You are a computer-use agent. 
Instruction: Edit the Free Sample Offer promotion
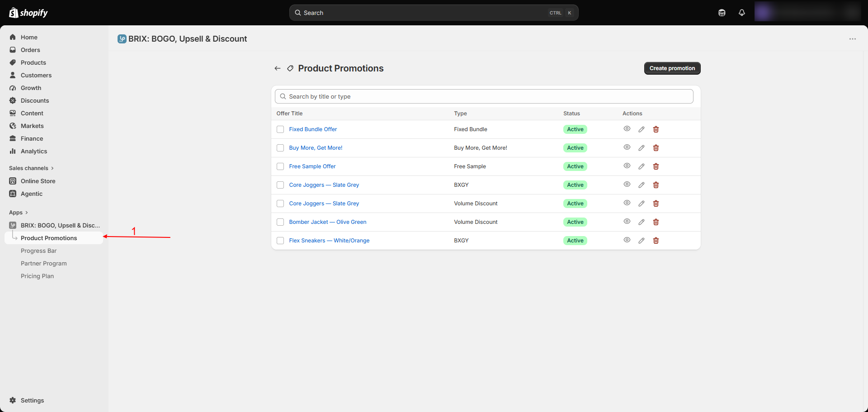click(642, 166)
